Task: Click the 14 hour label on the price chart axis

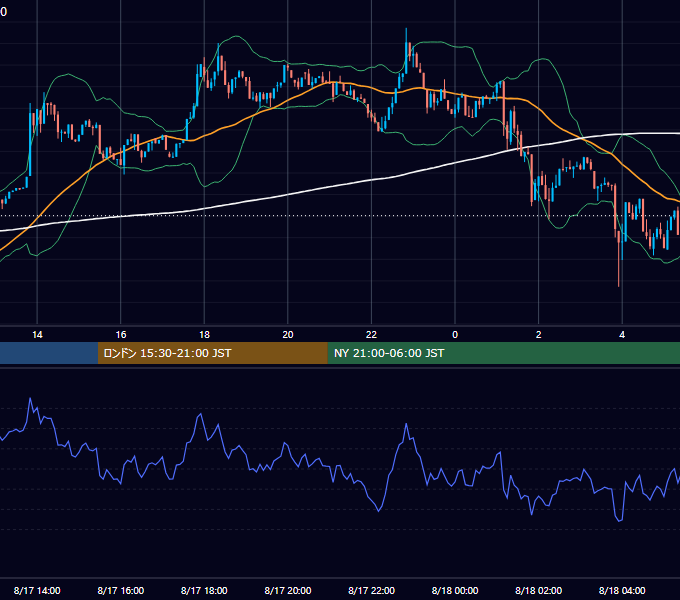Action: pos(37,335)
